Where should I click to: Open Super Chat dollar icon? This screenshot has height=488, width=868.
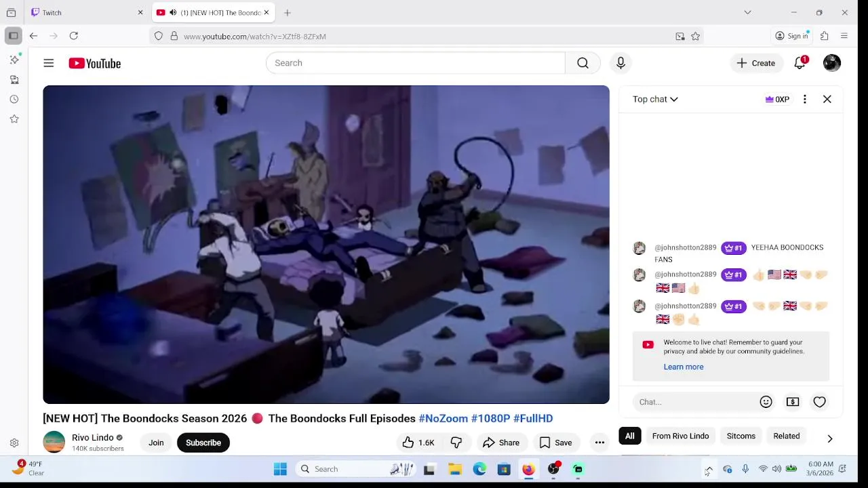(x=793, y=402)
